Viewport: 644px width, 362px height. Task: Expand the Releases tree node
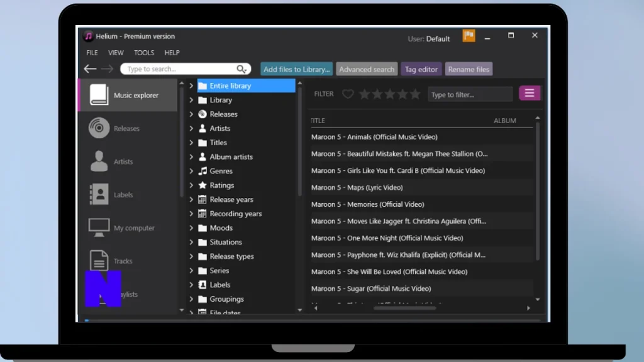pyautogui.click(x=191, y=114)
